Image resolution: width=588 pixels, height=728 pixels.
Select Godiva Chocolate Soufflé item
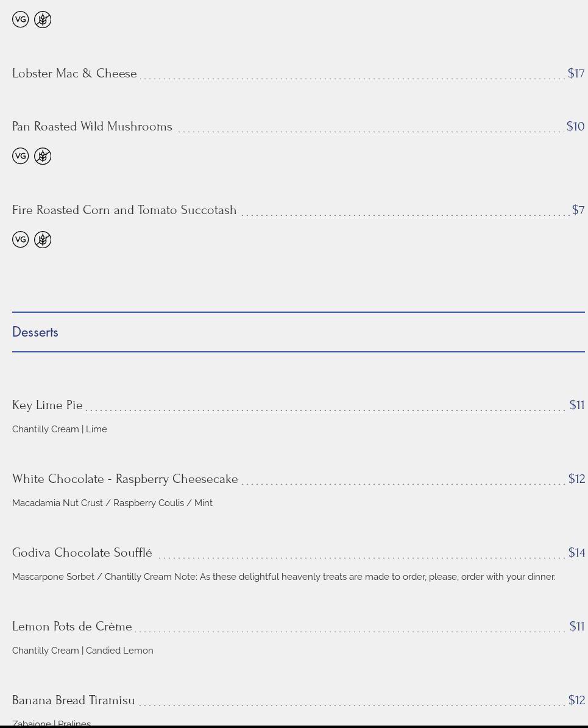(82, 552)
